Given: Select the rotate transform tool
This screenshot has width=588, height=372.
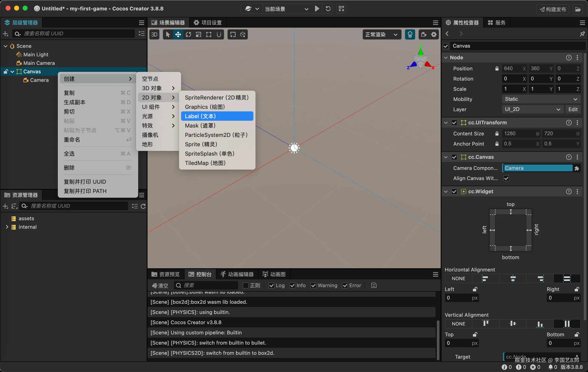Looking at the screenshot, I should 188,34.
